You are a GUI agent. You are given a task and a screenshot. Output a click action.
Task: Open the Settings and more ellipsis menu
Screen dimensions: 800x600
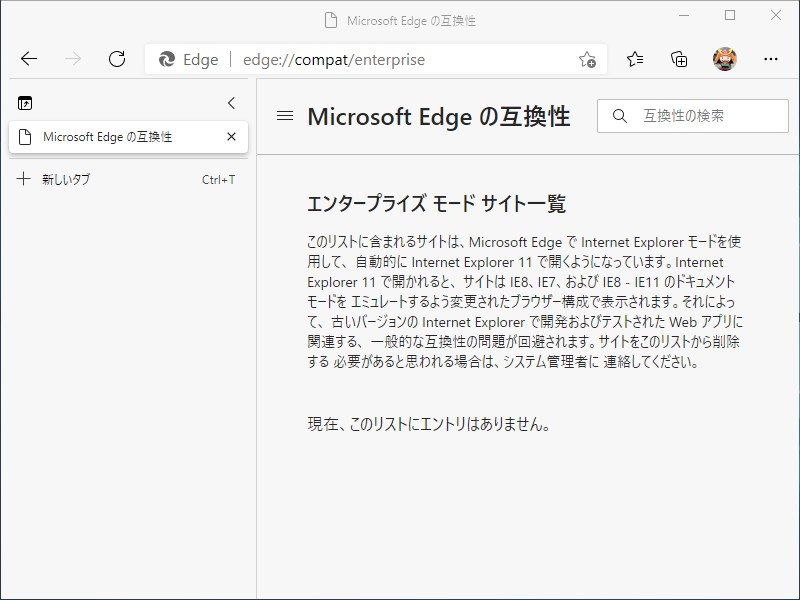pyautogui.click(x=771, y=60)
